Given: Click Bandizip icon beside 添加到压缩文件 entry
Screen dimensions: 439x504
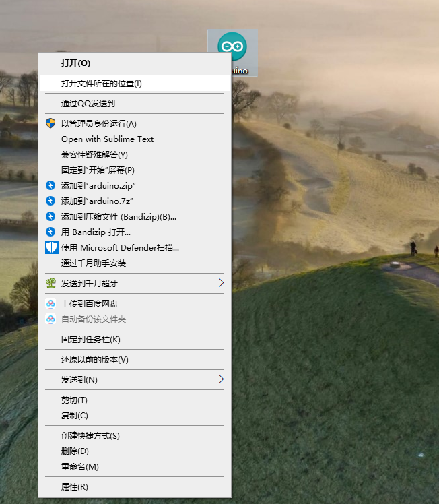Looking at the screenshot, I should 50,216.
